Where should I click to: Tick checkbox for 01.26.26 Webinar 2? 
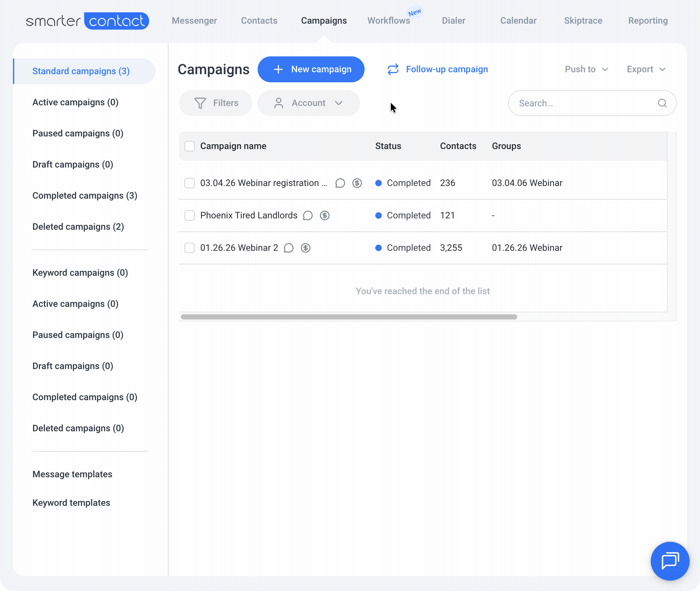pyautogui.click(x=190, y=248)
